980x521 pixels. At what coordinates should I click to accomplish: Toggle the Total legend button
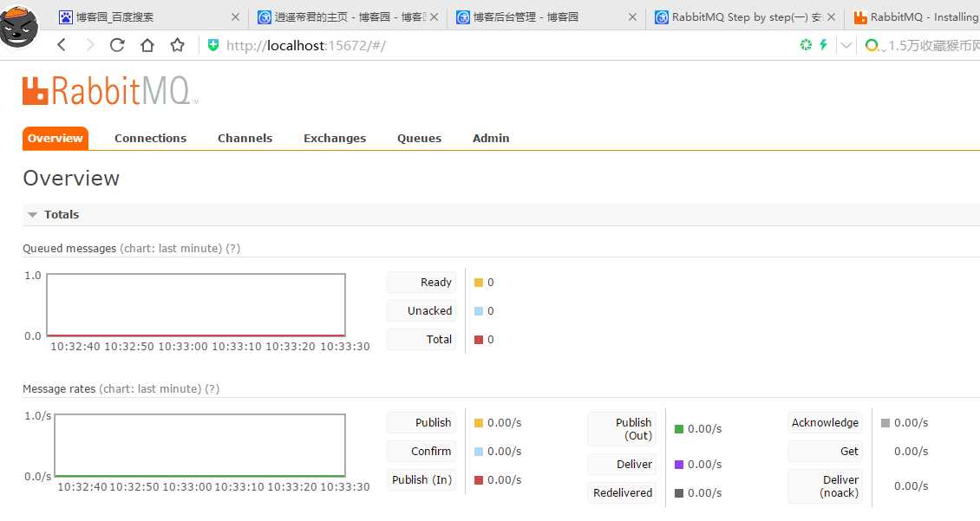(421, 339)
